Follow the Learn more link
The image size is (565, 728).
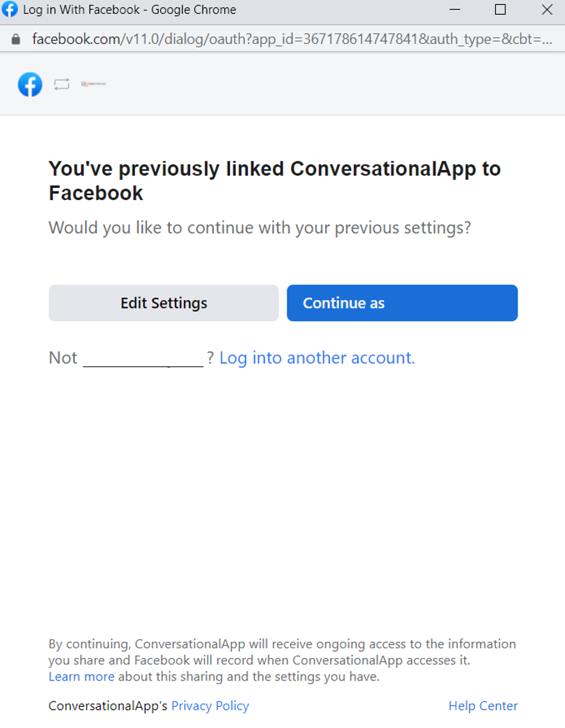[x=81, y=676]
